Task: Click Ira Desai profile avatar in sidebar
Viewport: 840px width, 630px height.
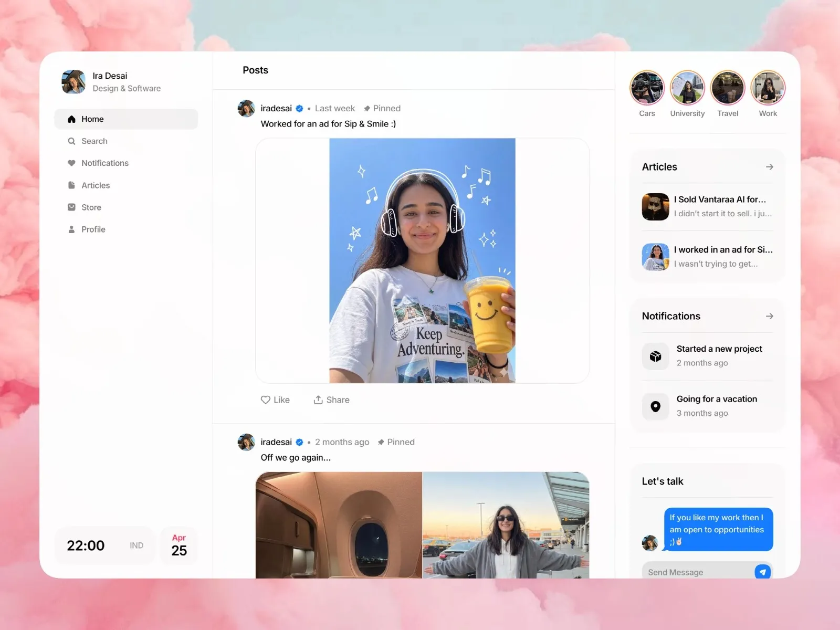Action: (73, 82)
